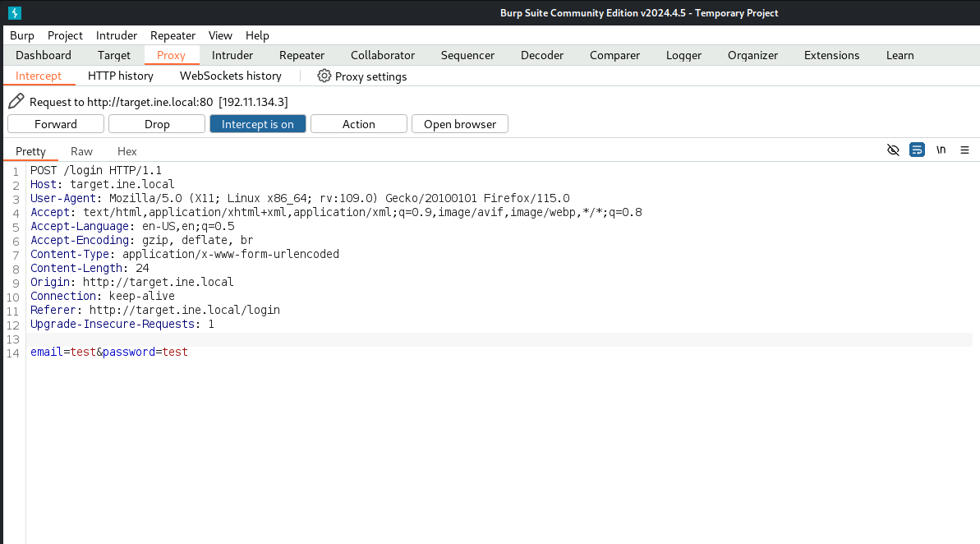
Task: Click the email=test&password=test request body
Action: tap(109, 352)
